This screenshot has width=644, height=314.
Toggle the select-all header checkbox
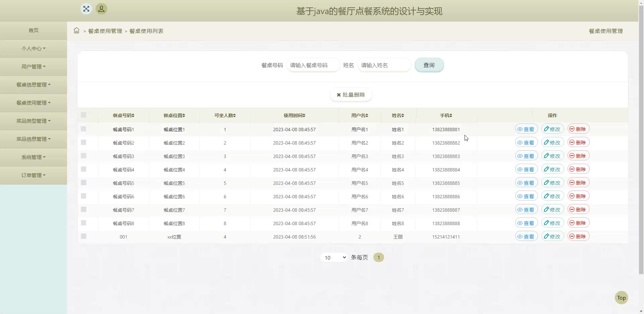[x=84, y=115]
